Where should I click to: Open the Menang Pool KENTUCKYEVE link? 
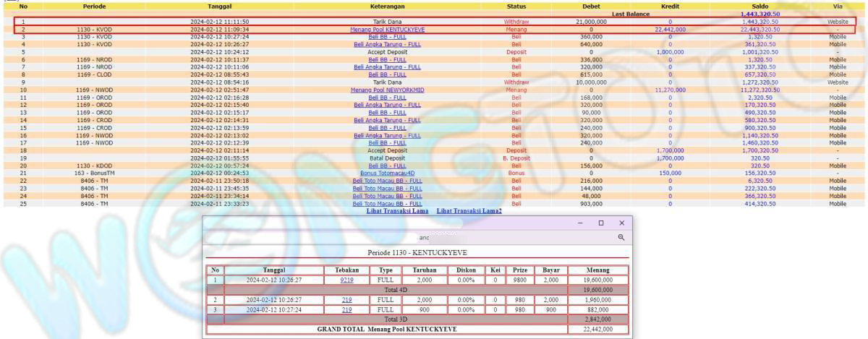pyautogui.click(x=387, y=30)
